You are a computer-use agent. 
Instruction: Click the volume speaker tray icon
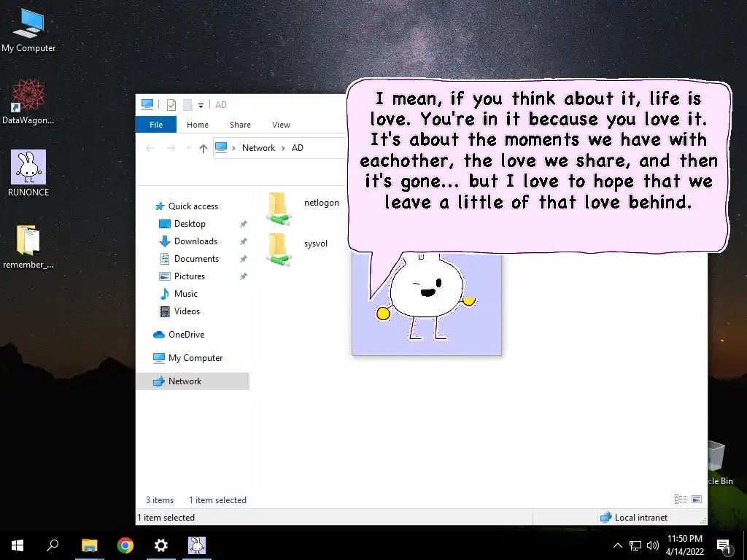click(x=653, y=545)
